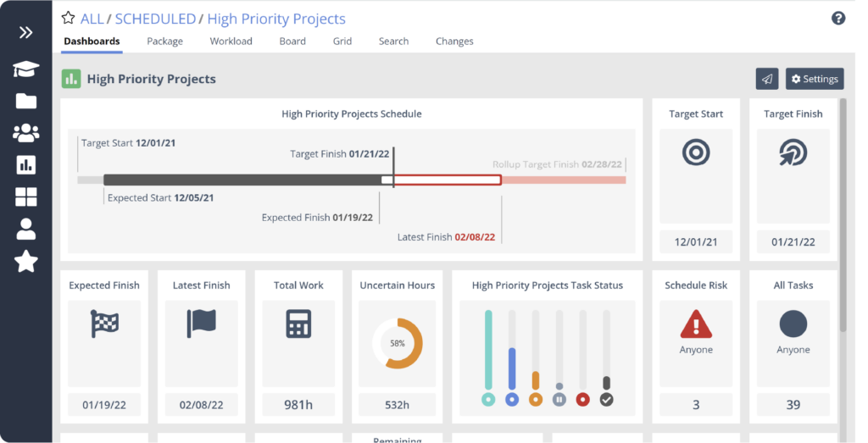Open the star favorites icon in sidebar
The width and height of the screenshot is (868, 443).
point(26,261)
